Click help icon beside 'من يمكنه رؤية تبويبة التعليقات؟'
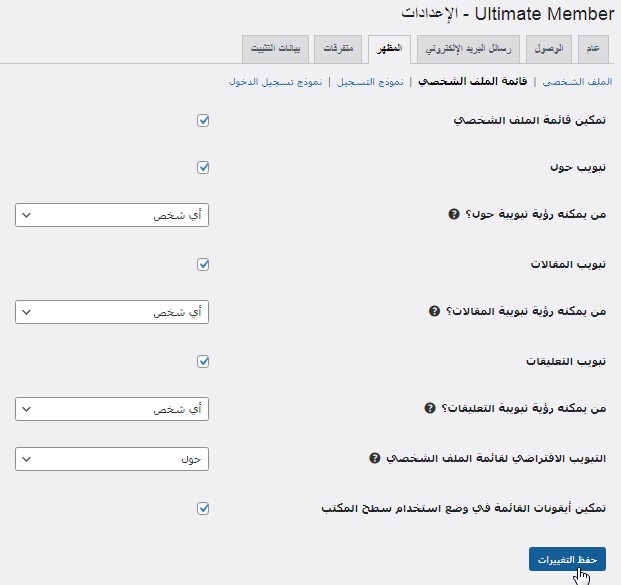Screen dimensions: 621x585 coord(430,408)
